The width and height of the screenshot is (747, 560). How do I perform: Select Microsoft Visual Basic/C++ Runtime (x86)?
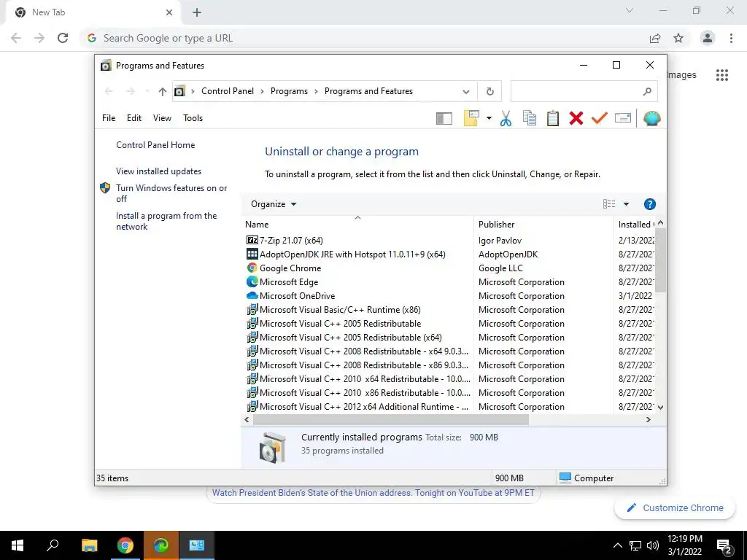pyautogui.click(x=333, y=309)
